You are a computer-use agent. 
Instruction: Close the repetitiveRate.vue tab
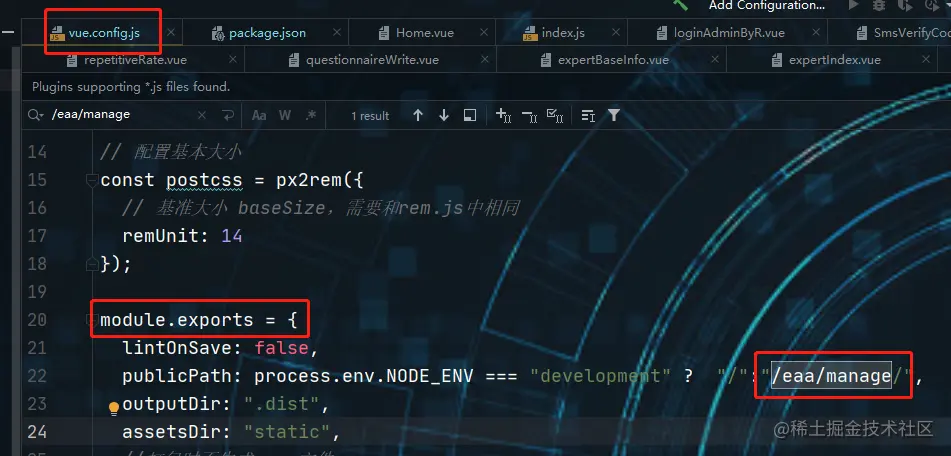(233, 60)
